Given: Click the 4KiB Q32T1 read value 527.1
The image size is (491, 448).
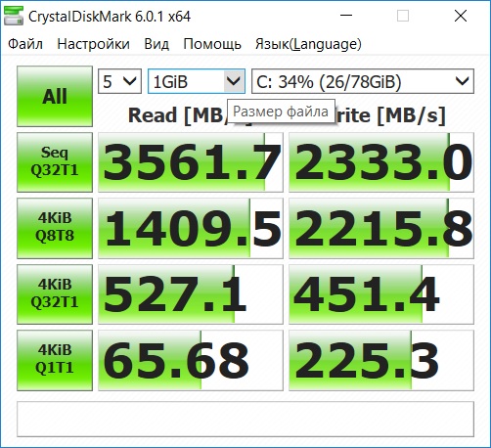Looking at the screenshot, I should tap(191, 294).
